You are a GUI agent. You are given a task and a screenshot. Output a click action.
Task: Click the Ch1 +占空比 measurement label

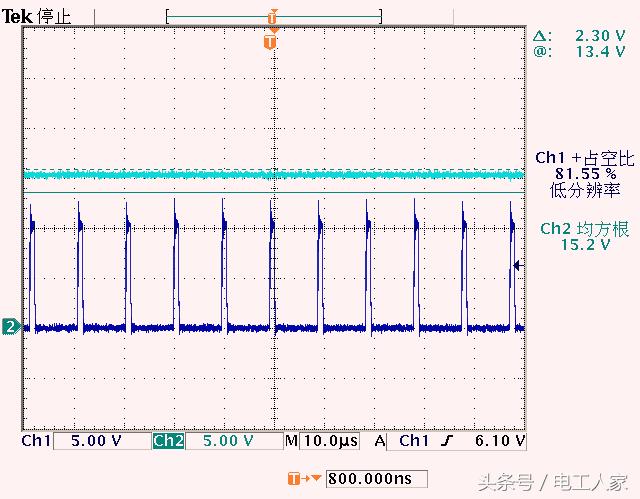[585, 158]
